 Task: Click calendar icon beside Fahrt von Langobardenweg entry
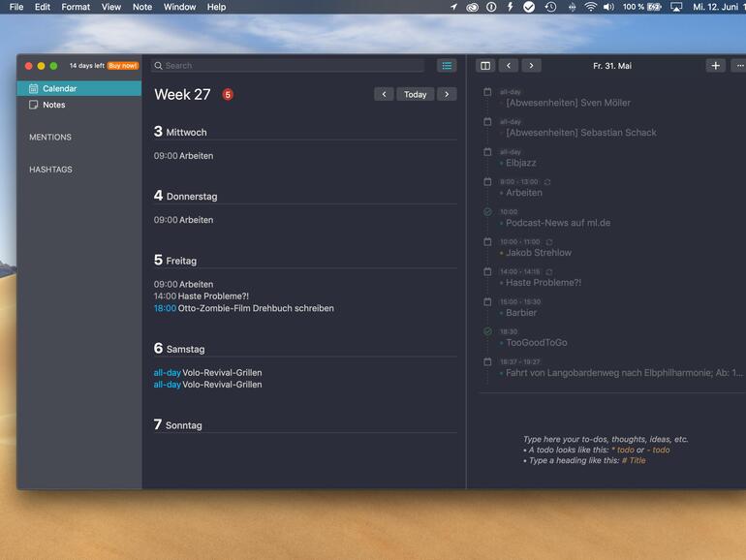pyautogui.click(x=487, y=361)
